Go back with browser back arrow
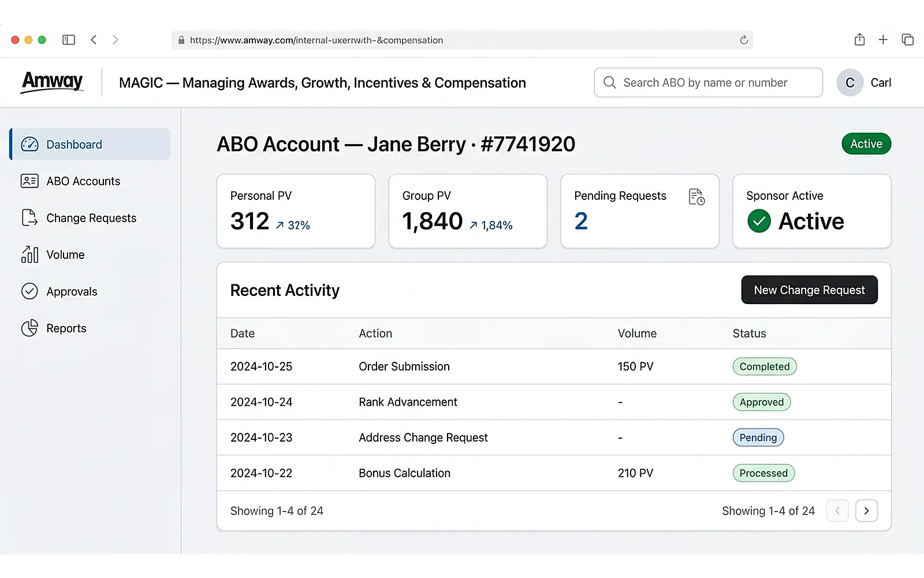 [x=94, y=40]
